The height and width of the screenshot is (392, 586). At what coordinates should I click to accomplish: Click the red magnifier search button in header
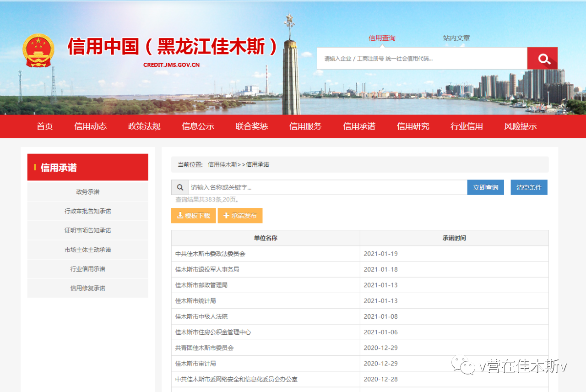point(542,58)
